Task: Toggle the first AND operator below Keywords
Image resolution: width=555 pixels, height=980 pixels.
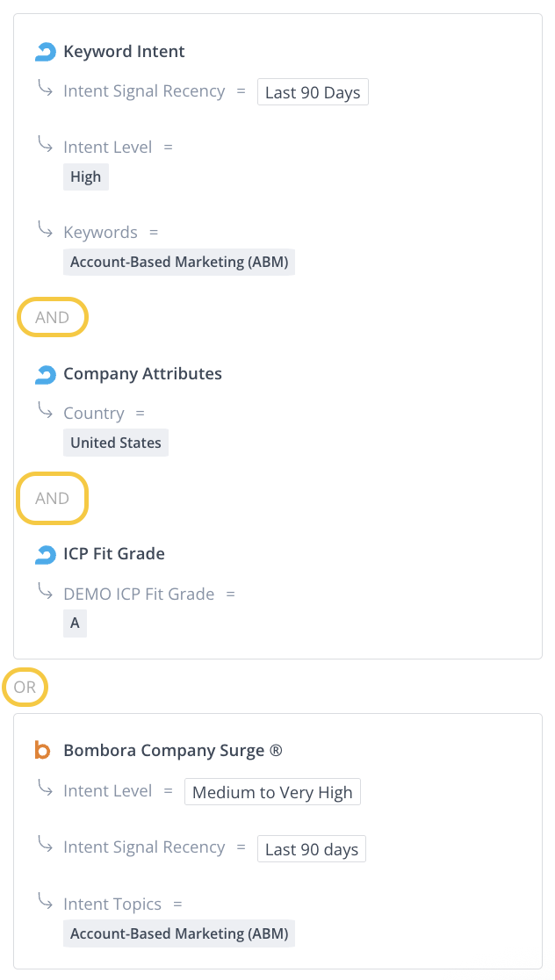Action: click(x=53, y=317)
